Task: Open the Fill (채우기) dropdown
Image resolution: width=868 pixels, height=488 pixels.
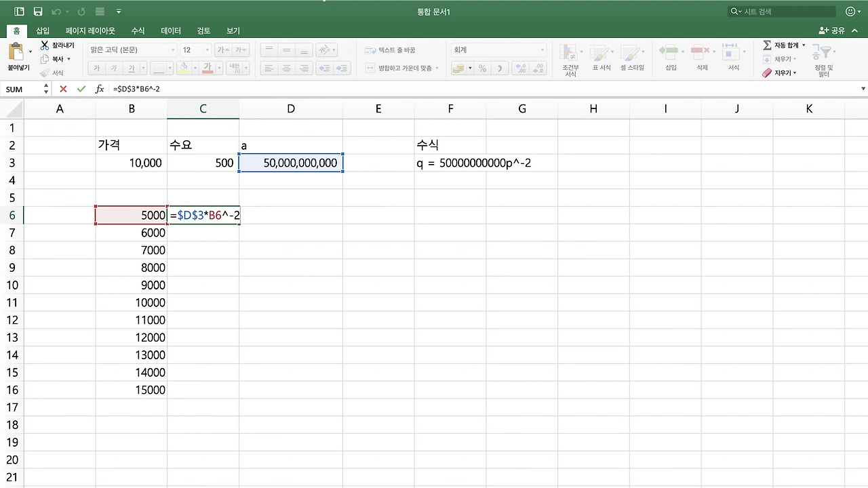Action: [x=779, y=59]
